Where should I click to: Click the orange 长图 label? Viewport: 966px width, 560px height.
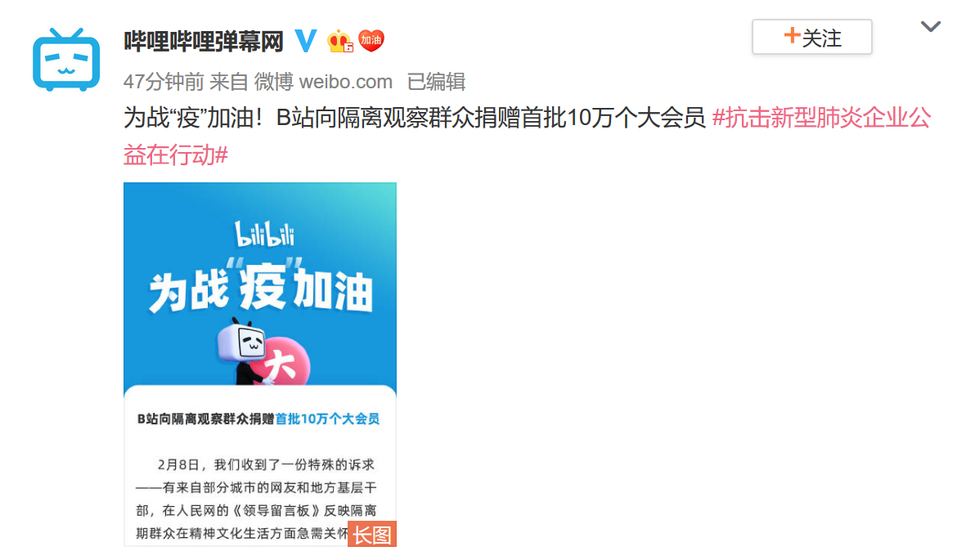(x=372, y=534)
